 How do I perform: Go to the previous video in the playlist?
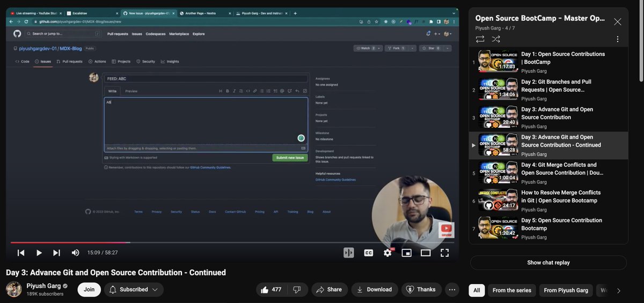tap(21, 253)
